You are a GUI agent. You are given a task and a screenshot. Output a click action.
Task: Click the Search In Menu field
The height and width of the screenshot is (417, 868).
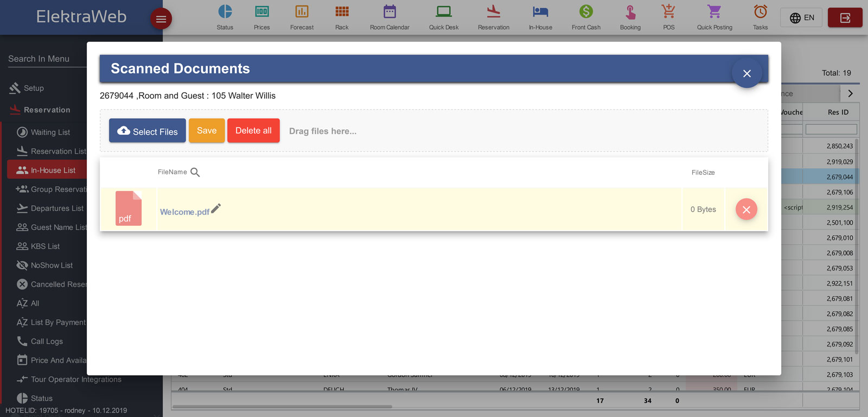click(x=47, y=59)
